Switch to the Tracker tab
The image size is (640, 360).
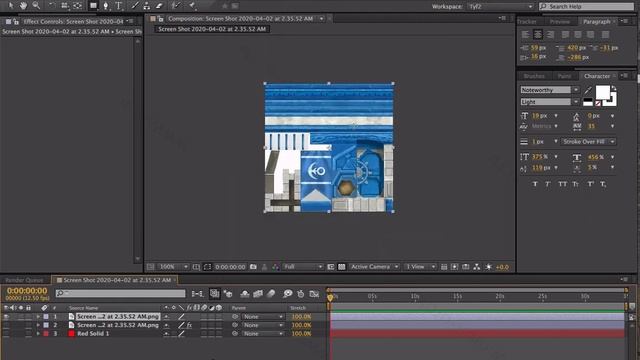pos(527,22)
